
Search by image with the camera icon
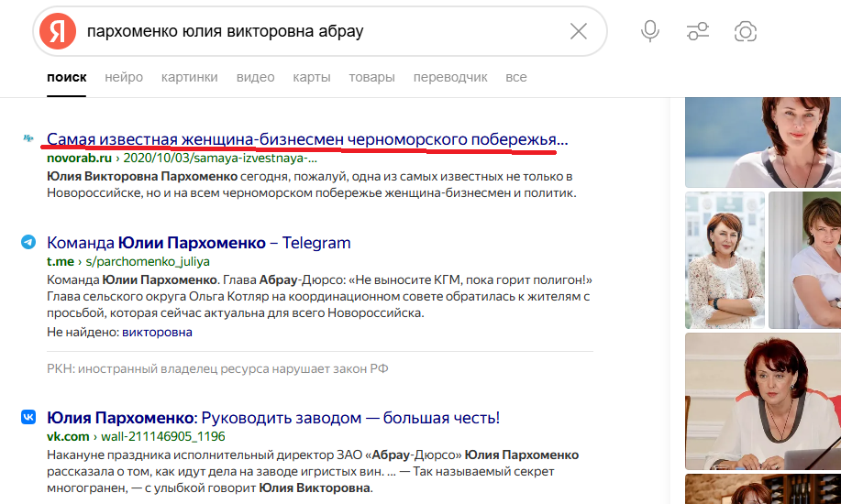click(x=745, y=31)
